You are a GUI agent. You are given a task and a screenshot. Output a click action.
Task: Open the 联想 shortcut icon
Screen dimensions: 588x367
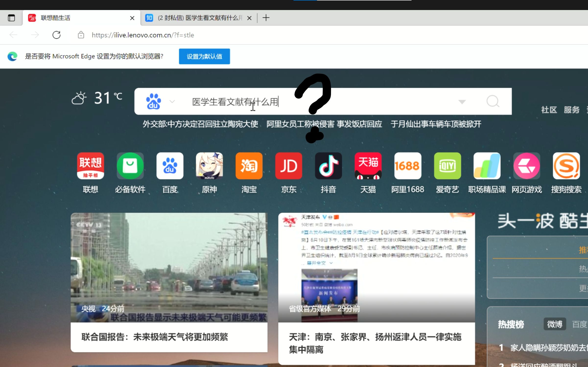(x=90, y=166)
